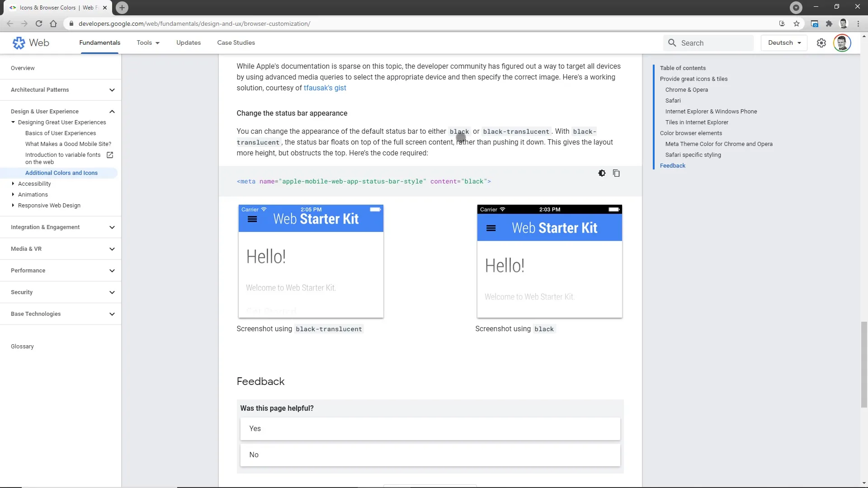Open the Tools dropdown menu

pos(148,43)
